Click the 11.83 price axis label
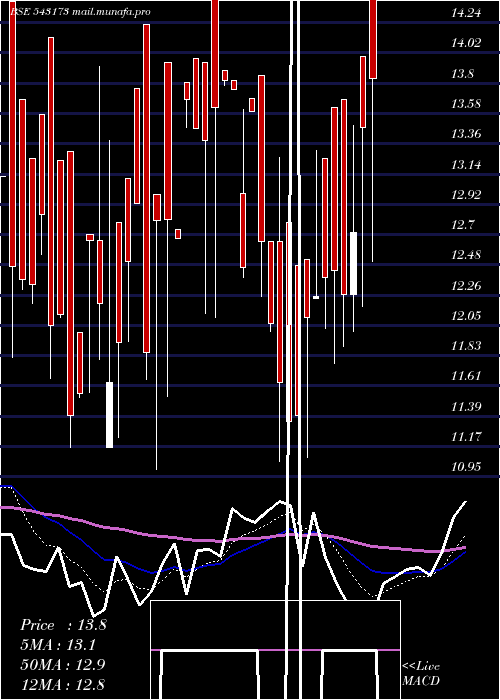 [466, 346]
